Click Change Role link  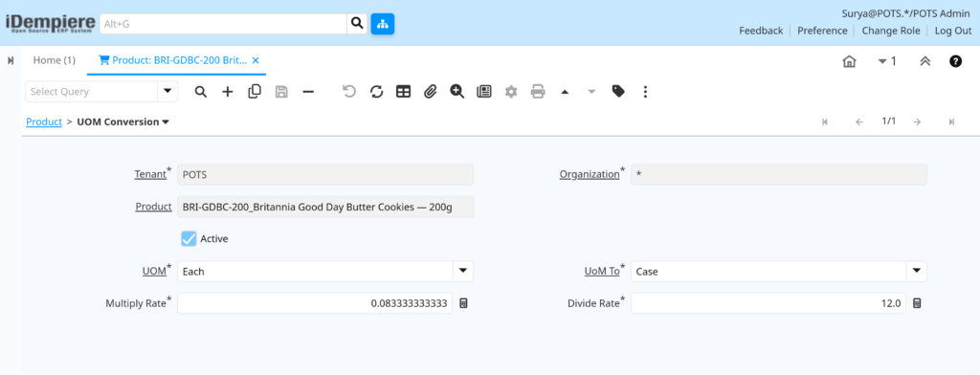point(891,31)
